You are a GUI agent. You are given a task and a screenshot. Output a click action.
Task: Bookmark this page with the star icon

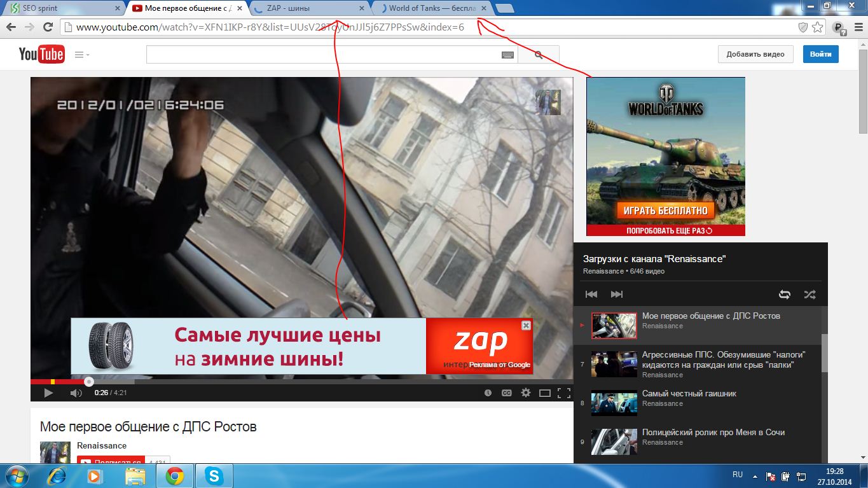tap(817, 27)
